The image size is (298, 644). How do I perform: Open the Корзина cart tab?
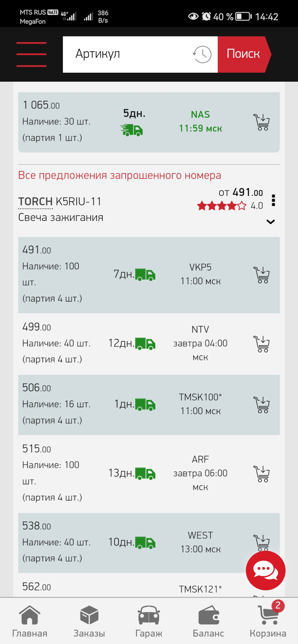268,622
